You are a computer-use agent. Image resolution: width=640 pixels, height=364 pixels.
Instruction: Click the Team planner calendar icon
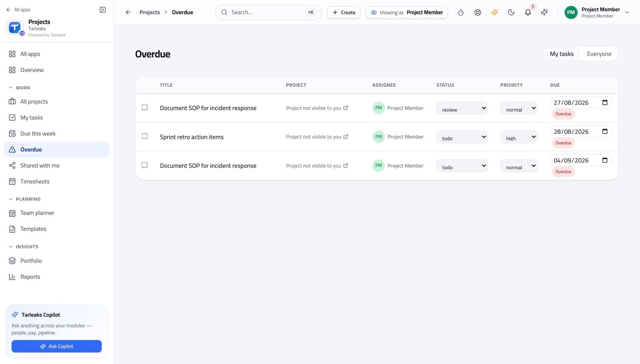[12, 213]
